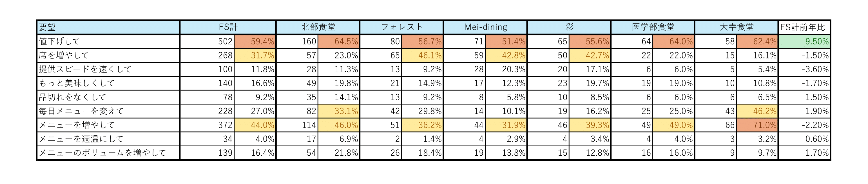Screen dimensions: 868x184
Task: Select the orange 71.0% cell
Action: point(757,125)
